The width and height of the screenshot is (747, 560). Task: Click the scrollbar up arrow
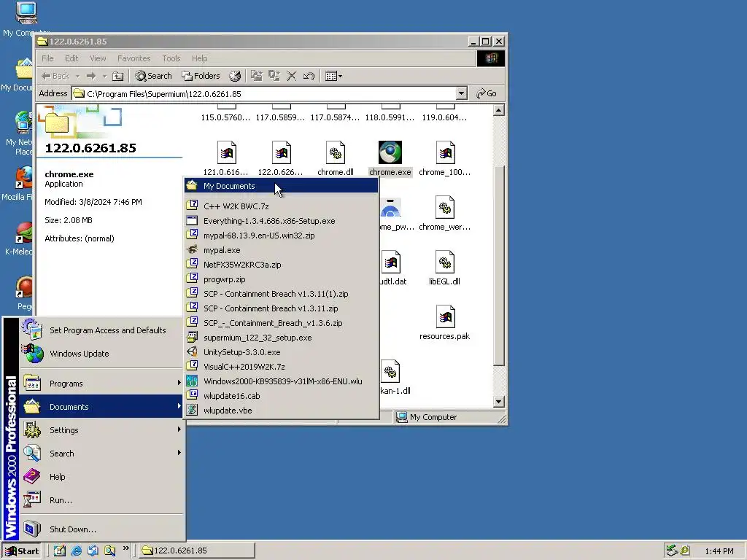498,111
